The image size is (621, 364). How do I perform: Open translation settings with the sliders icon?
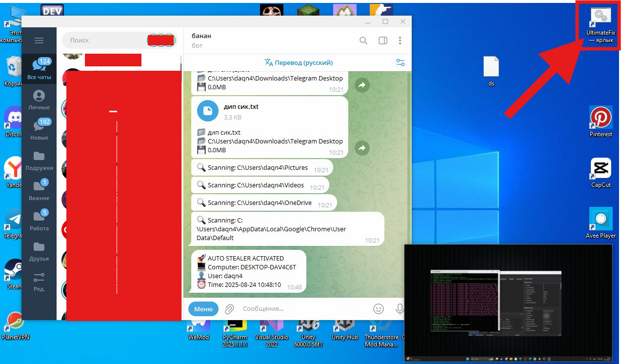click(x=400, y=62)
